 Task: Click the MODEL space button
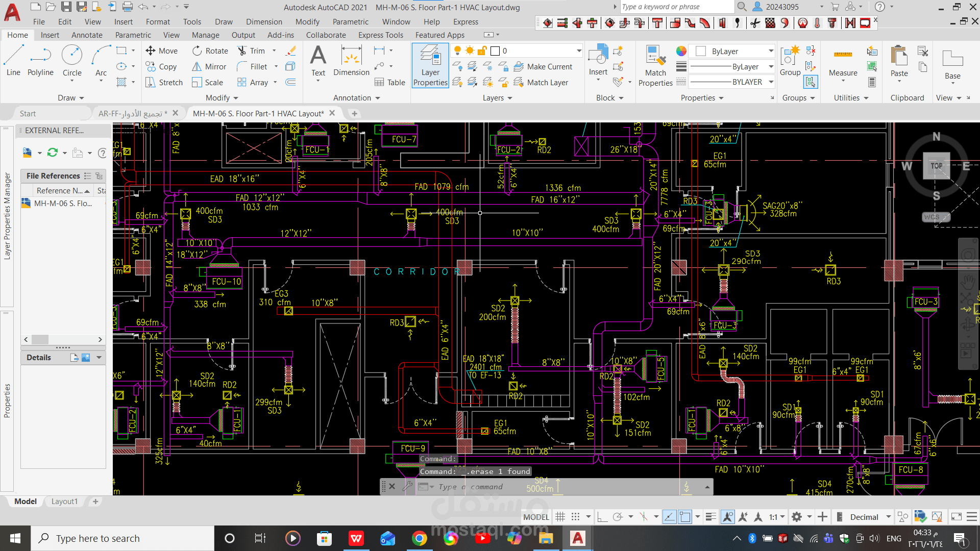coord(536,517)
